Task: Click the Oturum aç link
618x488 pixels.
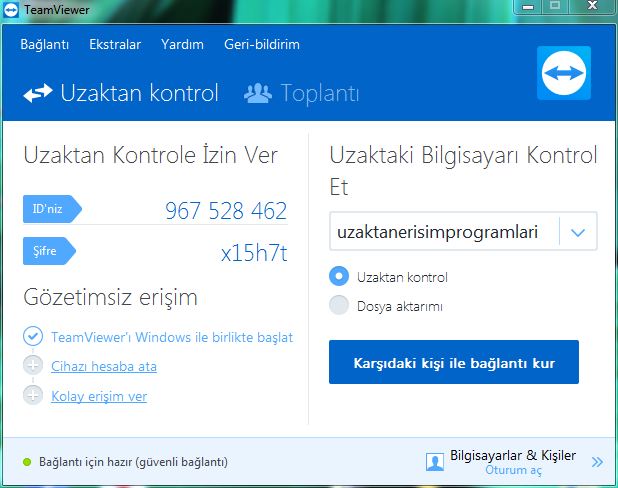Action: [513, 470]
